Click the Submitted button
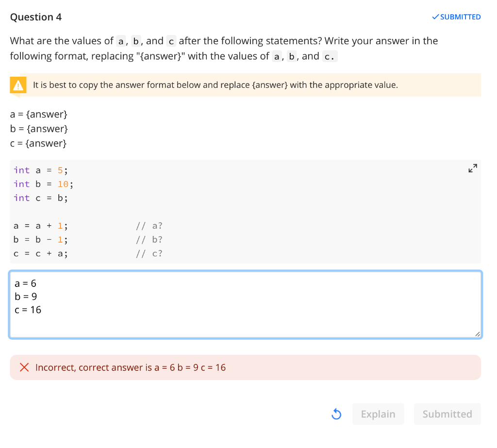 coord(447,414)
